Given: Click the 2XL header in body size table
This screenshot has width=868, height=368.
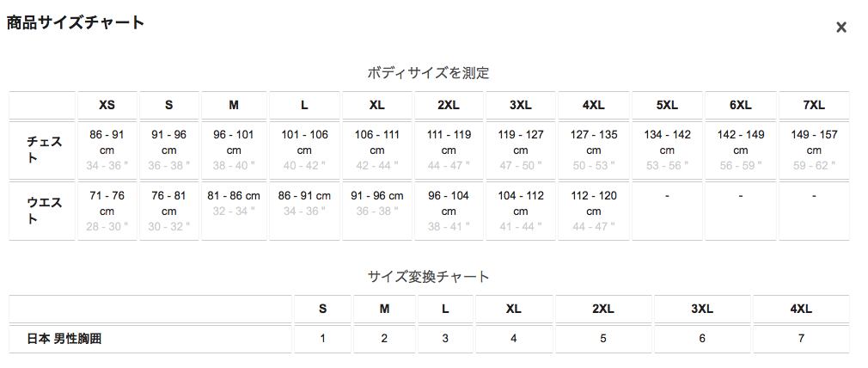Looking at the screenshot, I should [449, 105].
